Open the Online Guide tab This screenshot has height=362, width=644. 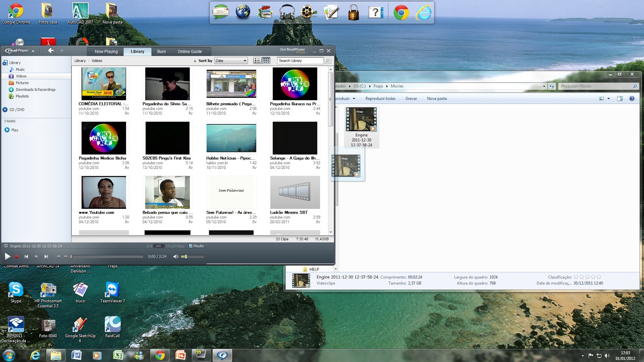click(190, 51)
